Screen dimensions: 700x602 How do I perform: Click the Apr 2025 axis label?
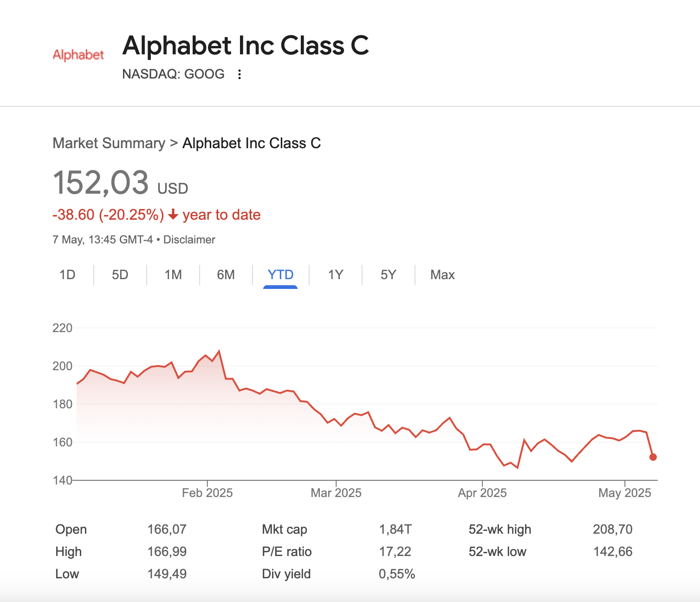click(482, 493)
